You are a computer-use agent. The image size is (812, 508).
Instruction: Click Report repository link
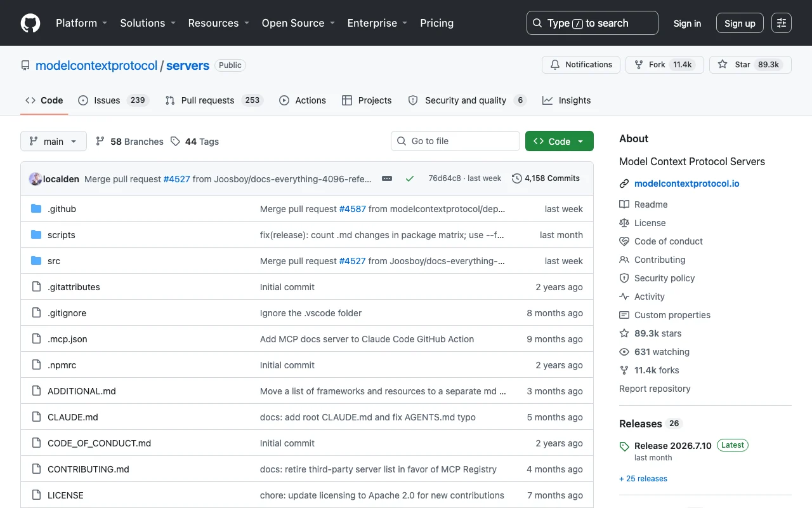coord(655,389)
